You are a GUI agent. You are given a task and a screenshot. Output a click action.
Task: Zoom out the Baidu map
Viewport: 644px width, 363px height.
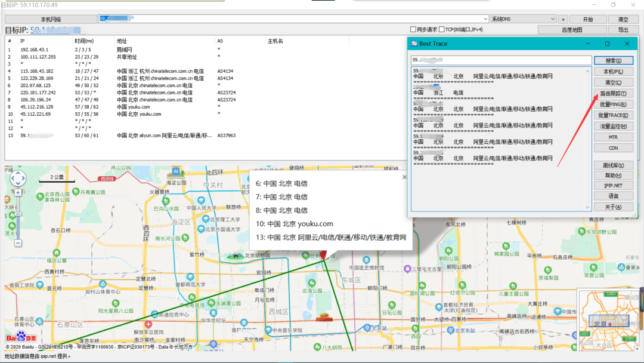(18, 244)
